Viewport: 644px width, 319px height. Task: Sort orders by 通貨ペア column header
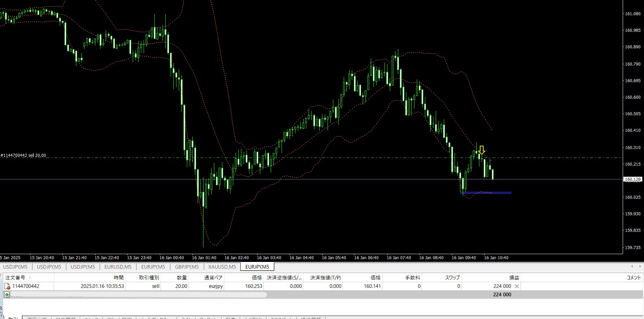(x=206, y=277)
